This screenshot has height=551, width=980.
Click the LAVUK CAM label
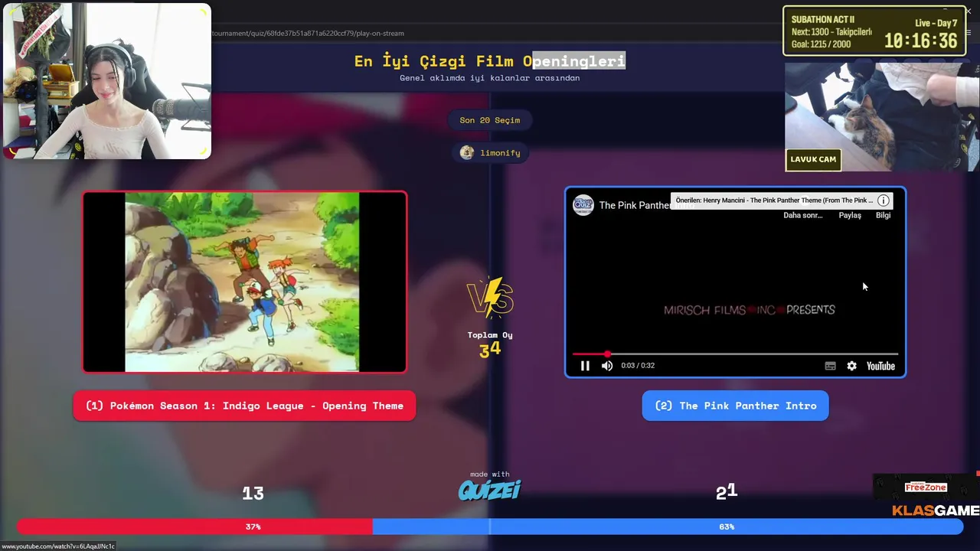click(x=813, y=159)
